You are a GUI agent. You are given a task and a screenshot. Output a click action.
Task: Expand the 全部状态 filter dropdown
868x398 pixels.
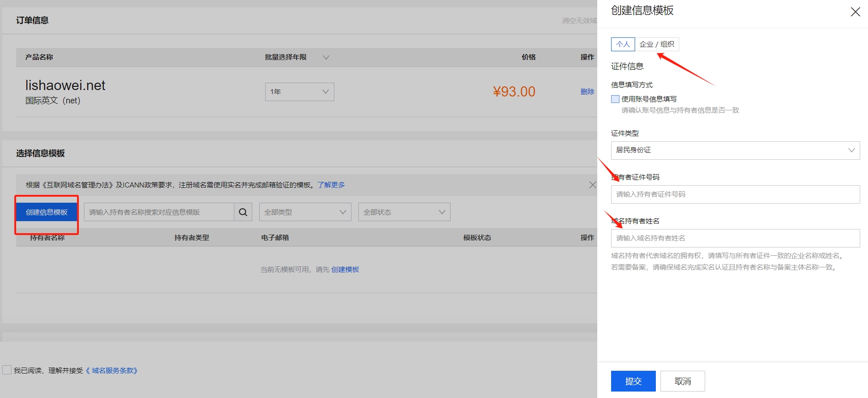tap(404, 212)
